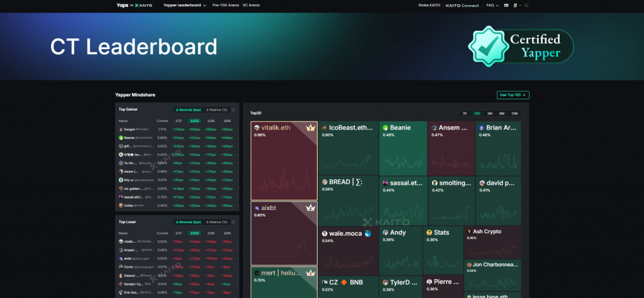The image size is (644, 298).
Task: Click the number 3 crown on the mert tile
Action: (311, 273)
